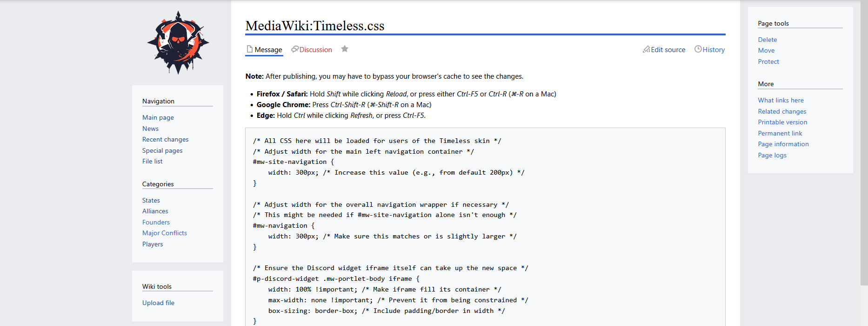
Task: Click the Protect page link
Action: (768, 61)
